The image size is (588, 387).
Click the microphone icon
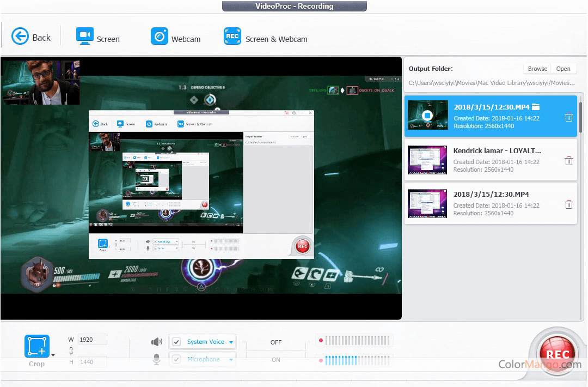[157, 359]
